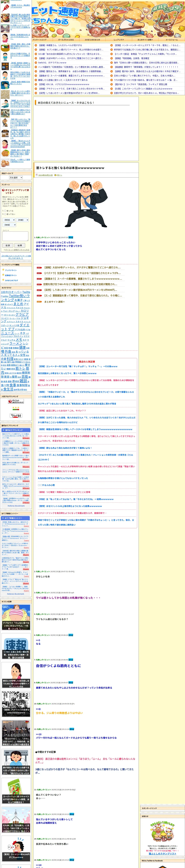The image size is (185, 868).
Task: Open the カジサック ranking article link
Action: 77,403
